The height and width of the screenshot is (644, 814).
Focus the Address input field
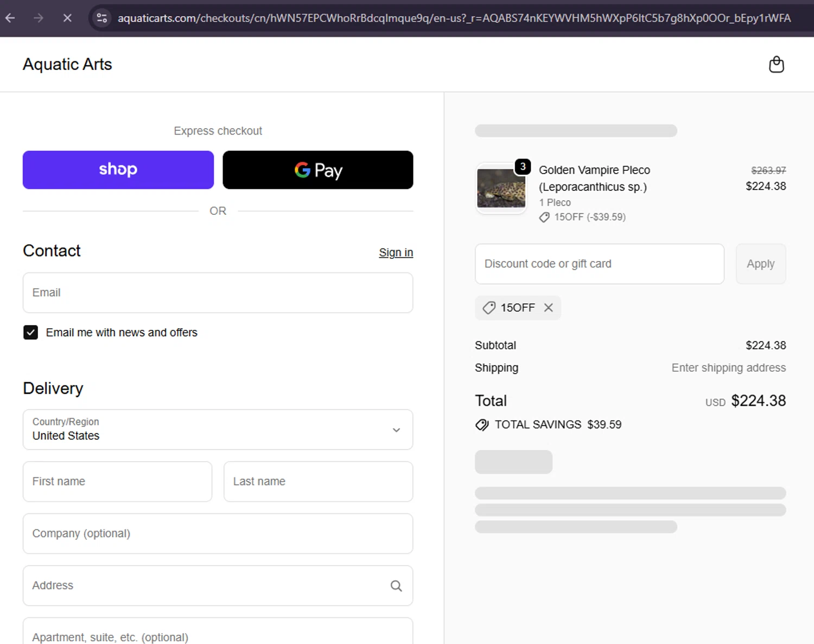pyautogui.click(x=218, y=585)
